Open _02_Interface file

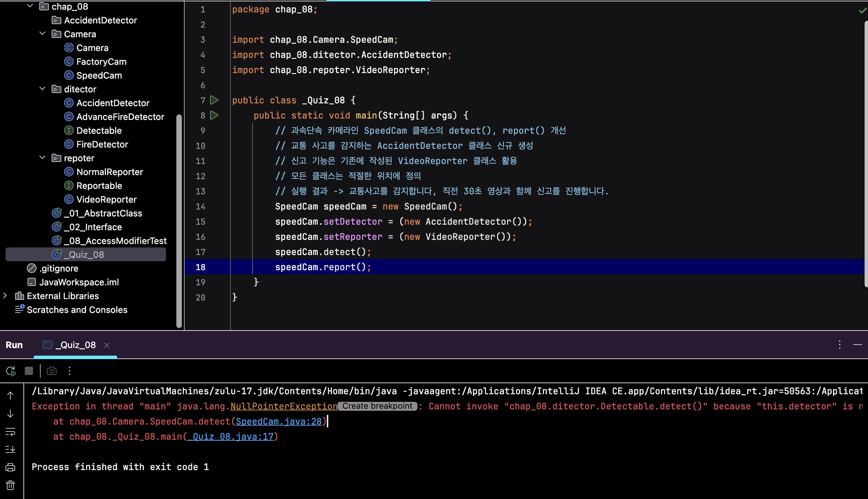tap(86, 227)
